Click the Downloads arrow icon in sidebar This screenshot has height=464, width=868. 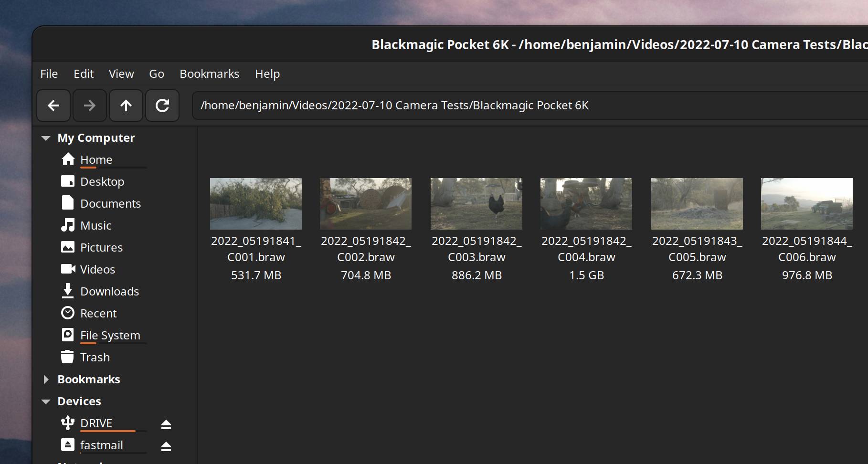tap(68, 291)
